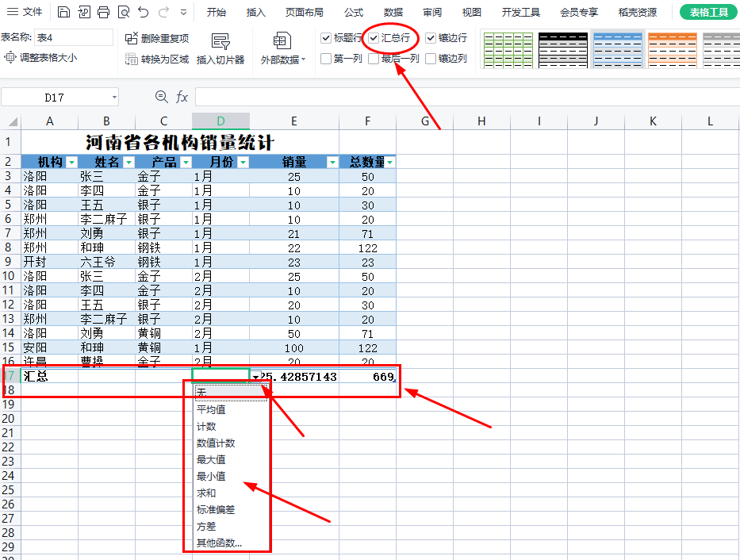Toggle the 标题行 checkbox
This screenshot has width=740, height=560.
pos(326,38)
